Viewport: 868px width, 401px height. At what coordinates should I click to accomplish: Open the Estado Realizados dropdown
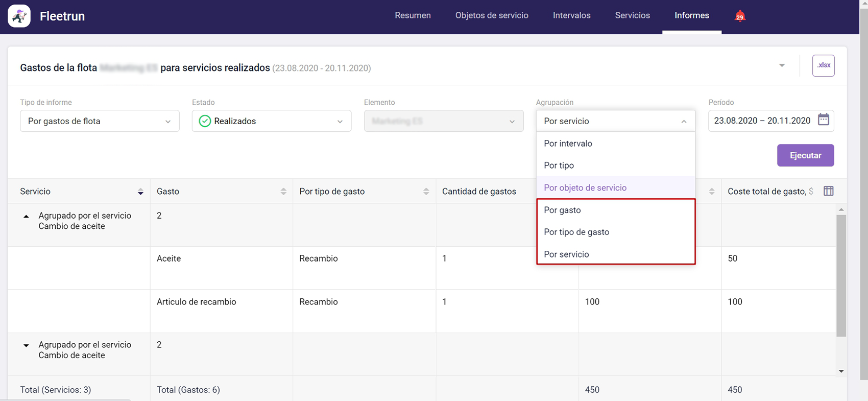point(271,121)
